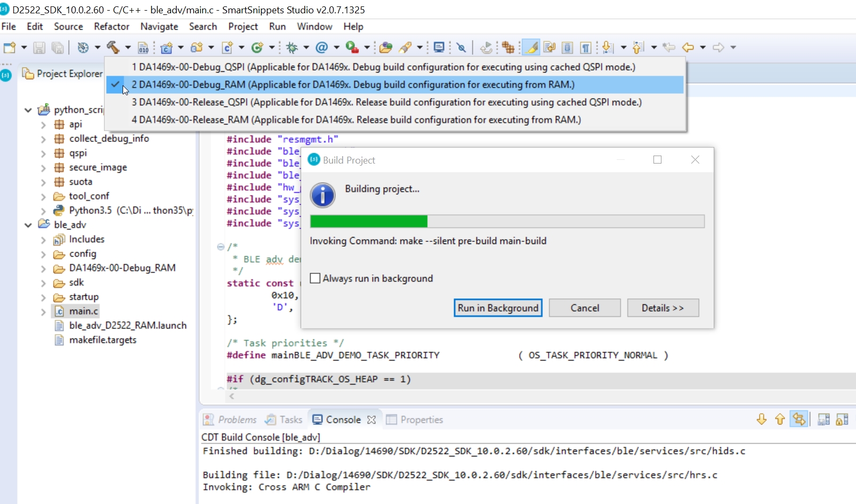
Task: Switch to the Problems tab
Action: point(230,420)
